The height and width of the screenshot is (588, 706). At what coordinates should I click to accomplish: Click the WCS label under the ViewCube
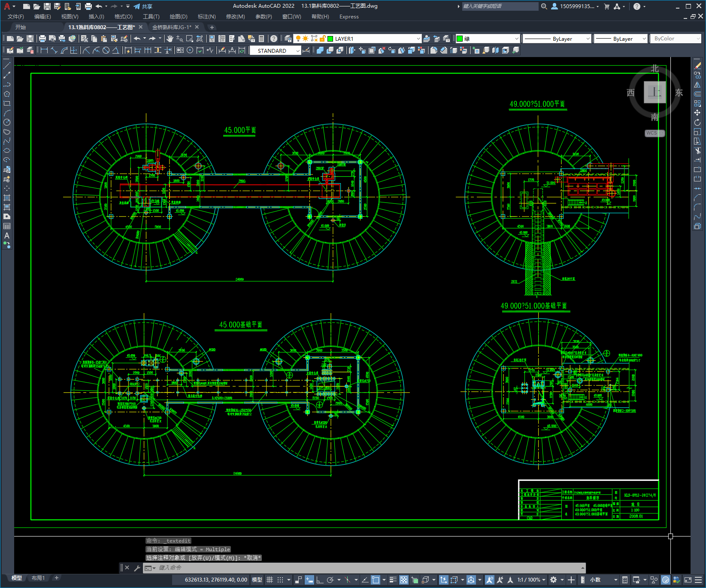coord(654,133)
